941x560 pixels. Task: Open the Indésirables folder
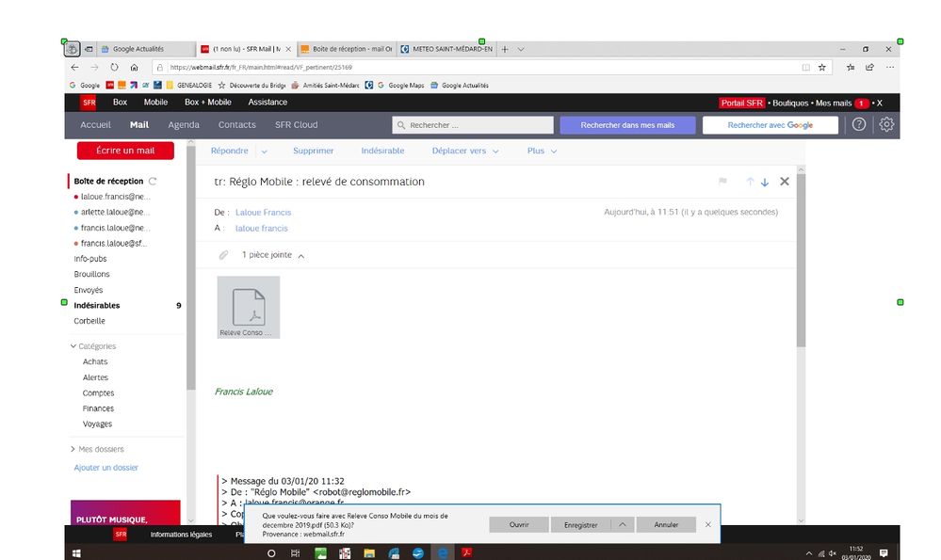click(x=97, y=305)
